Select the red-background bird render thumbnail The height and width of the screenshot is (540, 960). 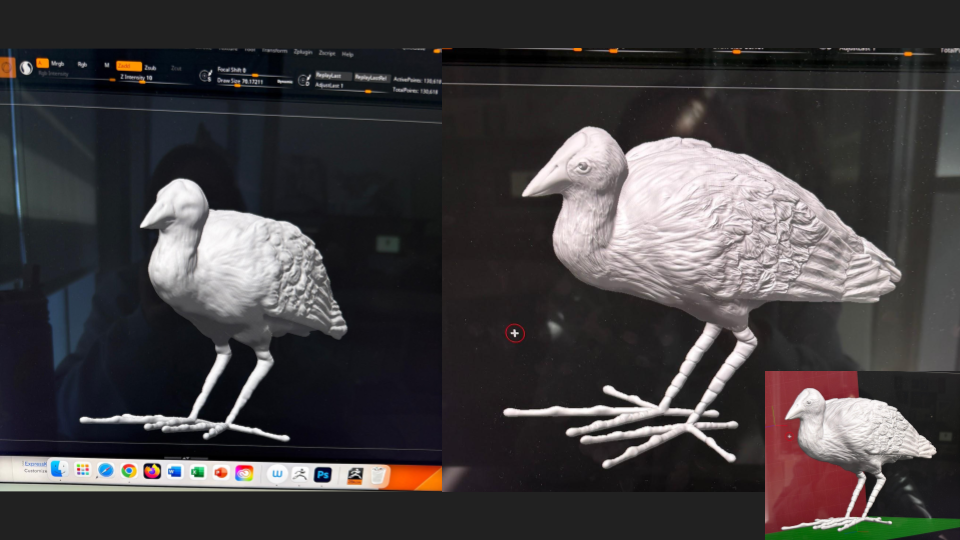(x=862, y=455)
